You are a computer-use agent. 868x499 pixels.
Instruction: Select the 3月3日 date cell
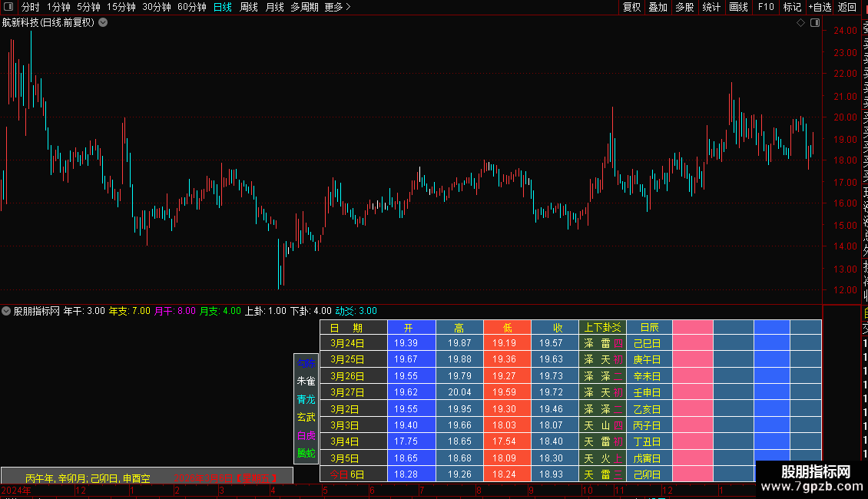click(354, 425)
